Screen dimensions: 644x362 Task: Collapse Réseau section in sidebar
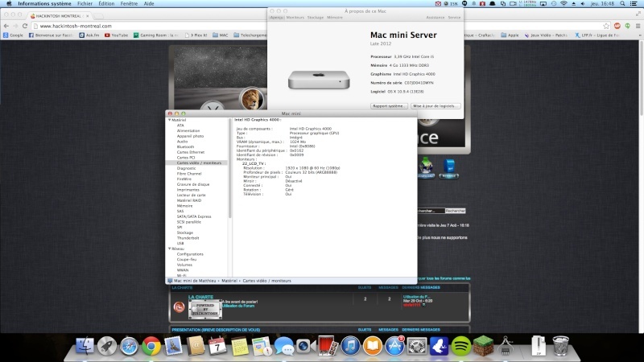click(x=169, y=249)
